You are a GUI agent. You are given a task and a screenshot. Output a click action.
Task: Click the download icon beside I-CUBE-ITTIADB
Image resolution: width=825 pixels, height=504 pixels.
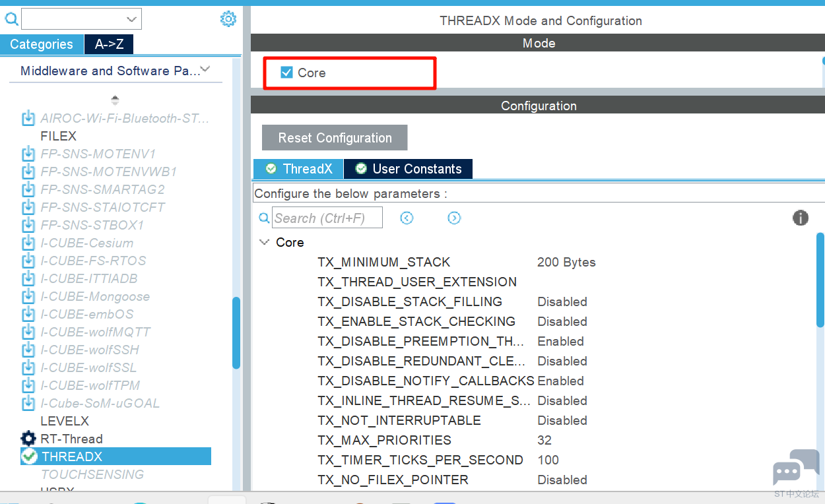(28, 279)
